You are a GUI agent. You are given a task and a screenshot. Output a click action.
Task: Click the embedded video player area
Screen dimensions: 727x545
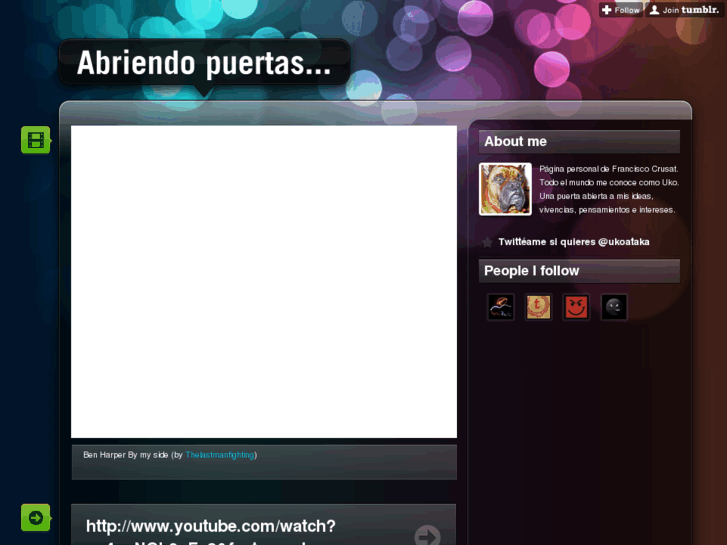[x=264, y=282]
